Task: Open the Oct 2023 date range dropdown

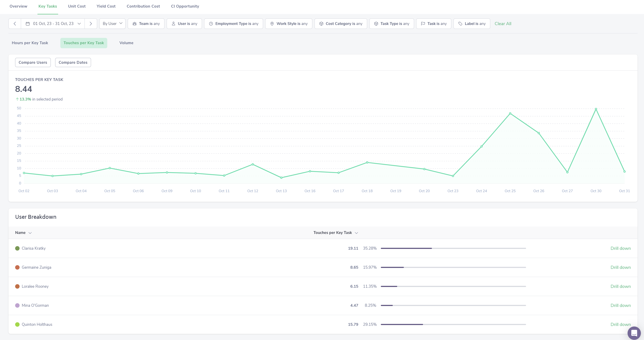Action: [x=53, y=23]
